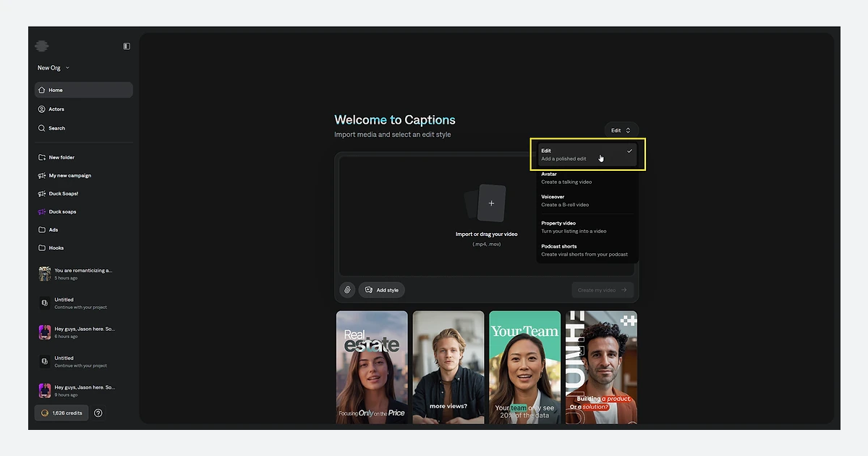Click the sidebar collapse icon
The width and height of the screenshot is (868, 456).
click(x=127, y=46)
